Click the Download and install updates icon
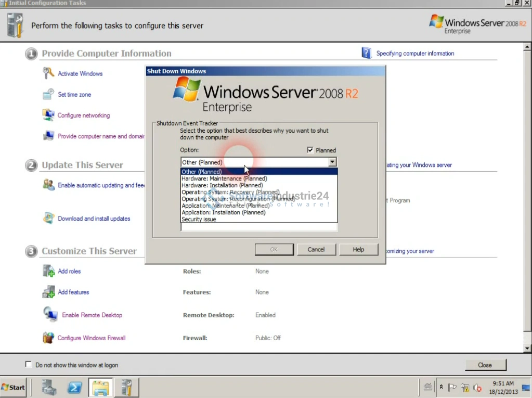 (x=49, y=219)
